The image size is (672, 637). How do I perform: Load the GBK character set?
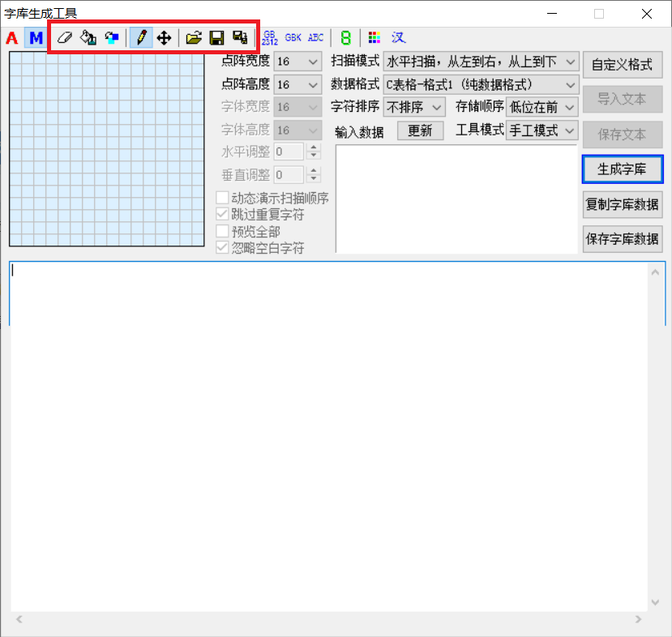click(293, 38)
